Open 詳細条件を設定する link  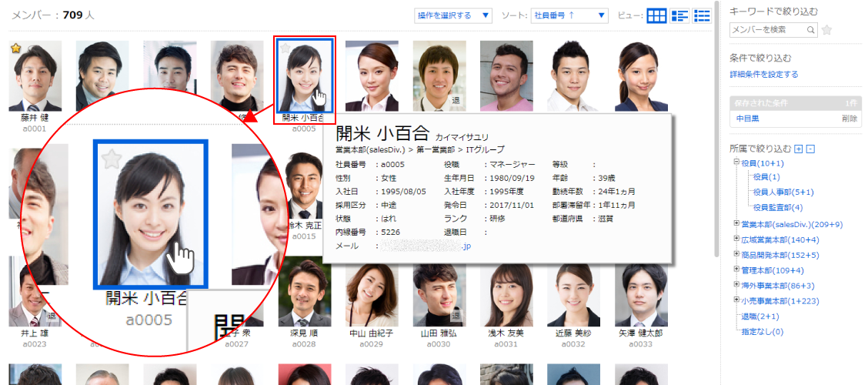764,75
